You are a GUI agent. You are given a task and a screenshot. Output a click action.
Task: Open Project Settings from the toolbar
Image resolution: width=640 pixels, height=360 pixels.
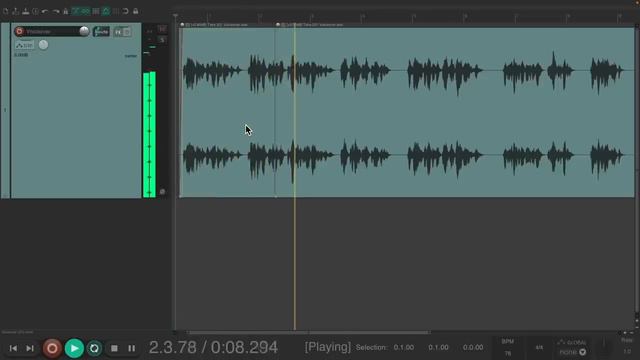(x=36, y=11)
